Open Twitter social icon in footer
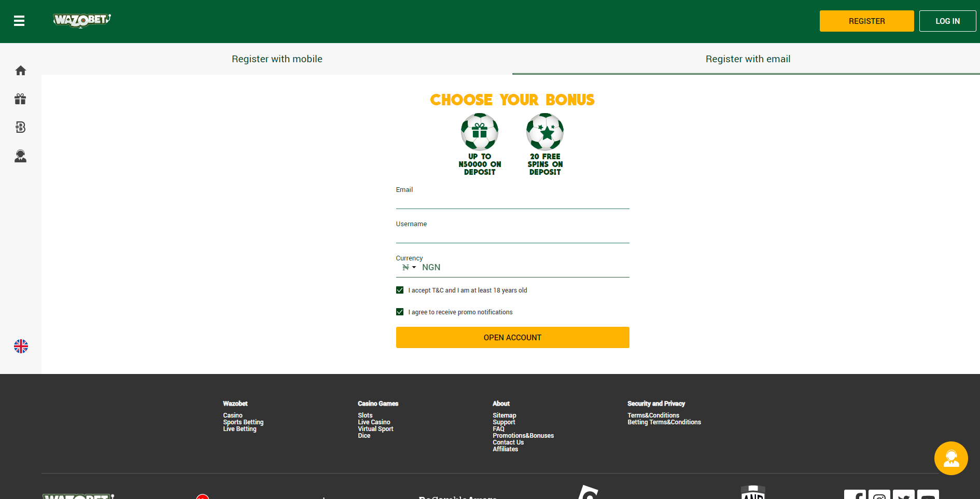 904,494
